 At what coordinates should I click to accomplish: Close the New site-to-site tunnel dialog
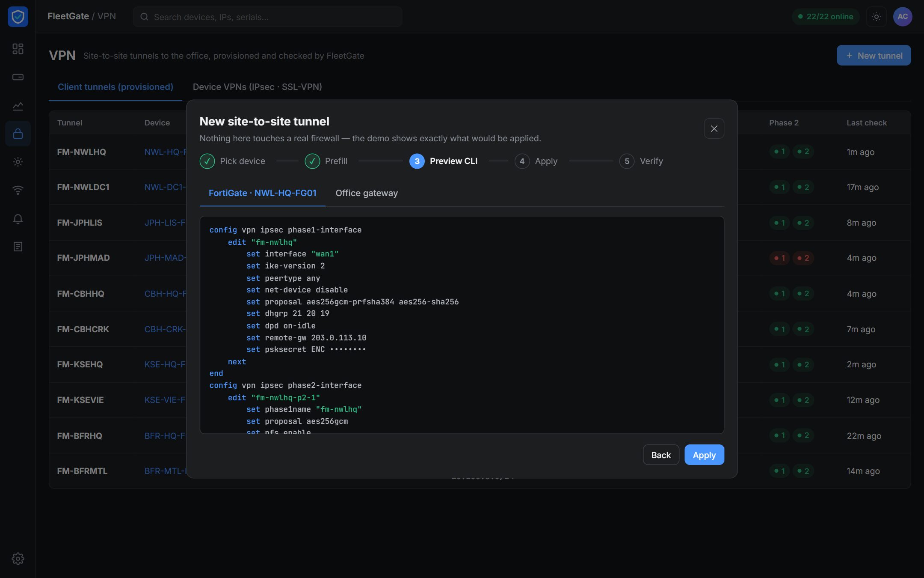tap(714, 128)
